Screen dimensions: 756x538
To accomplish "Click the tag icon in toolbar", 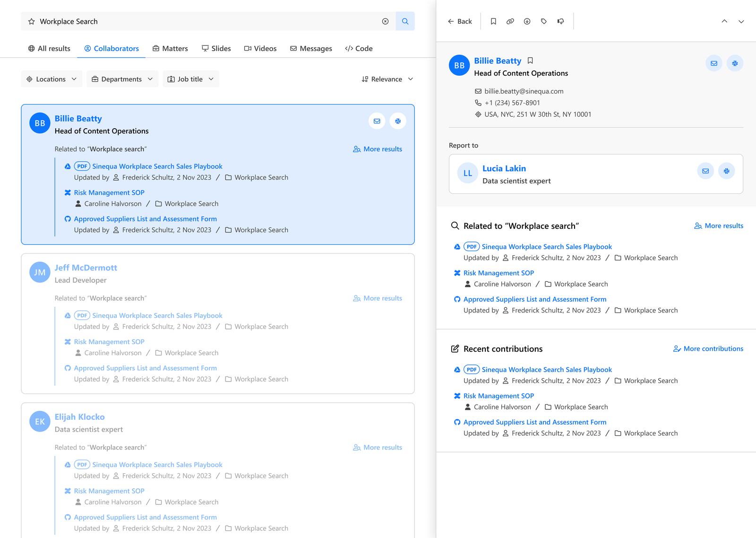I will [544, 21].
